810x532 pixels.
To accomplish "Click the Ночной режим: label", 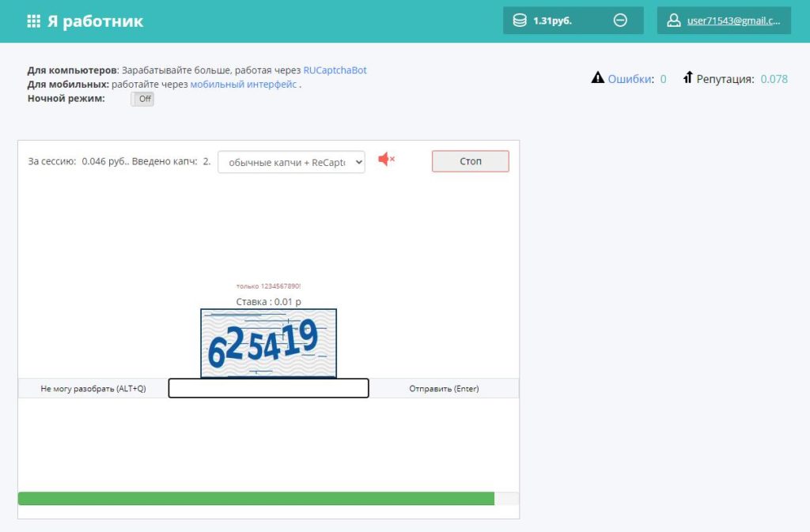I will pyautogui.click(x=66, y=98).
